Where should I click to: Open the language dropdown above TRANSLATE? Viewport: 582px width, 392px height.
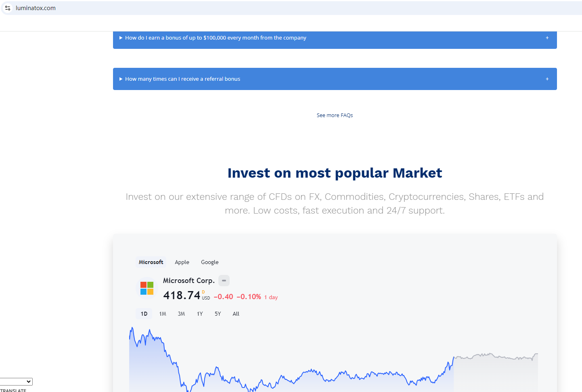(x=16, y=382)
